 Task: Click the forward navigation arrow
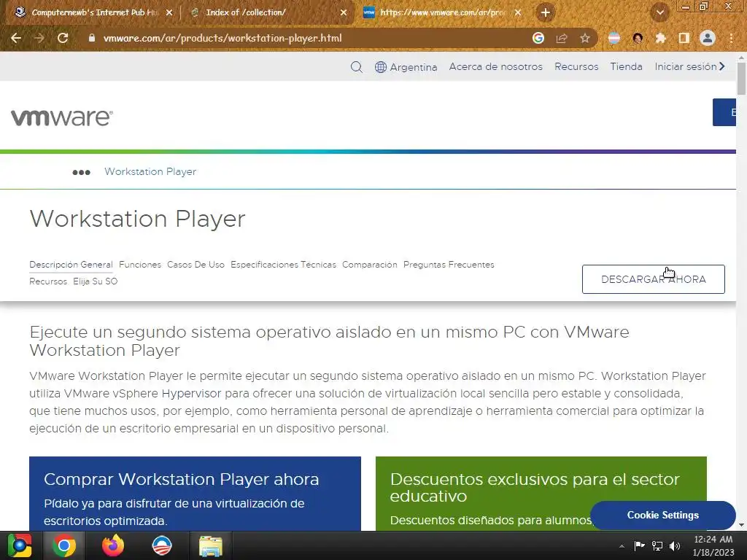point(39,38)
